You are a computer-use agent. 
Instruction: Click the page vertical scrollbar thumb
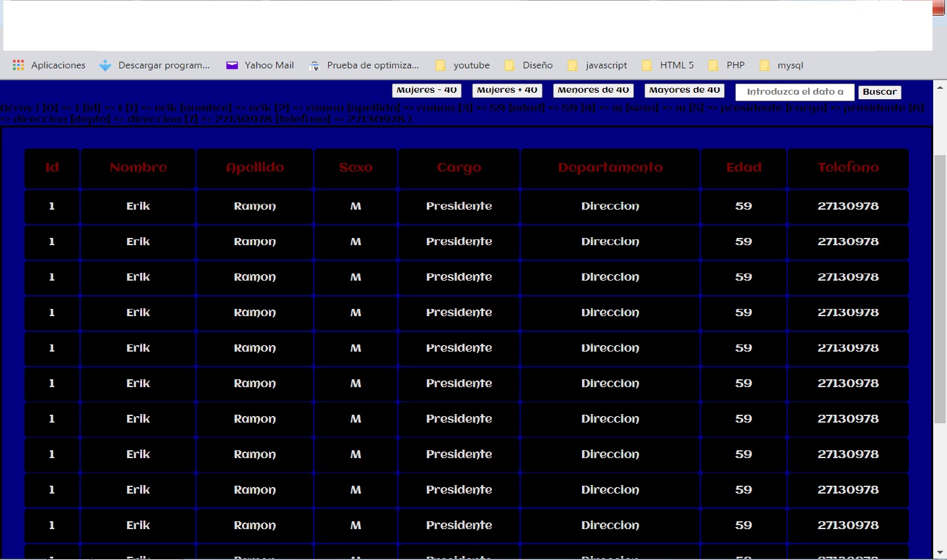click(x=940, y=289)
